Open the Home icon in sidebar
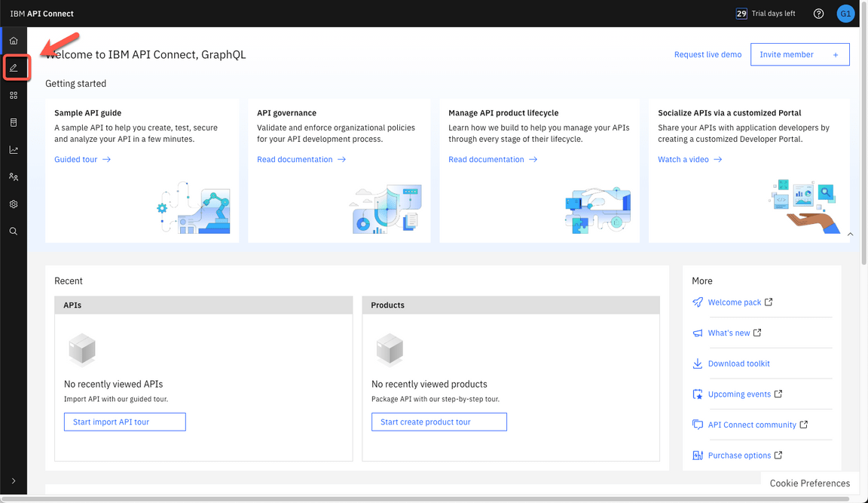Image resolution: width=868 pixels, height=503 pixels. (x=14, y=41)
